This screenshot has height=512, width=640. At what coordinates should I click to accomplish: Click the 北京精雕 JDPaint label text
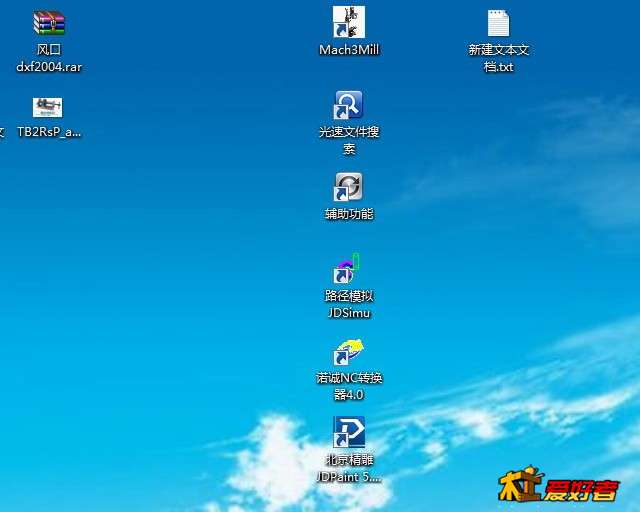tap(349, 468)
